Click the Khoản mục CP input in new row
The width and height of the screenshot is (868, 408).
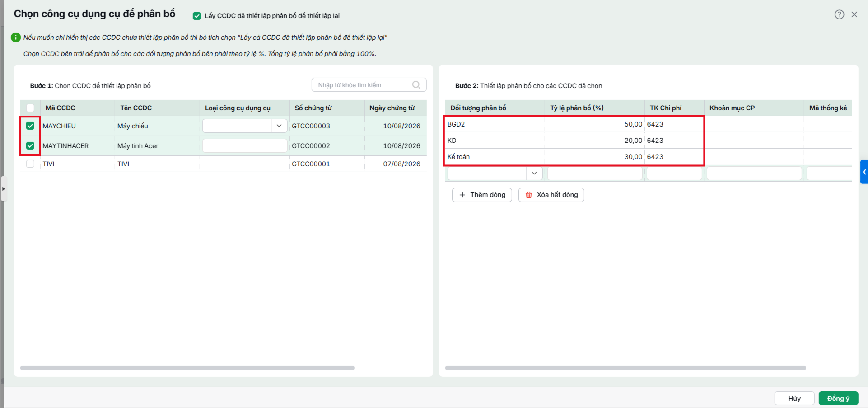pyautogui.click(x=754, y=173)
